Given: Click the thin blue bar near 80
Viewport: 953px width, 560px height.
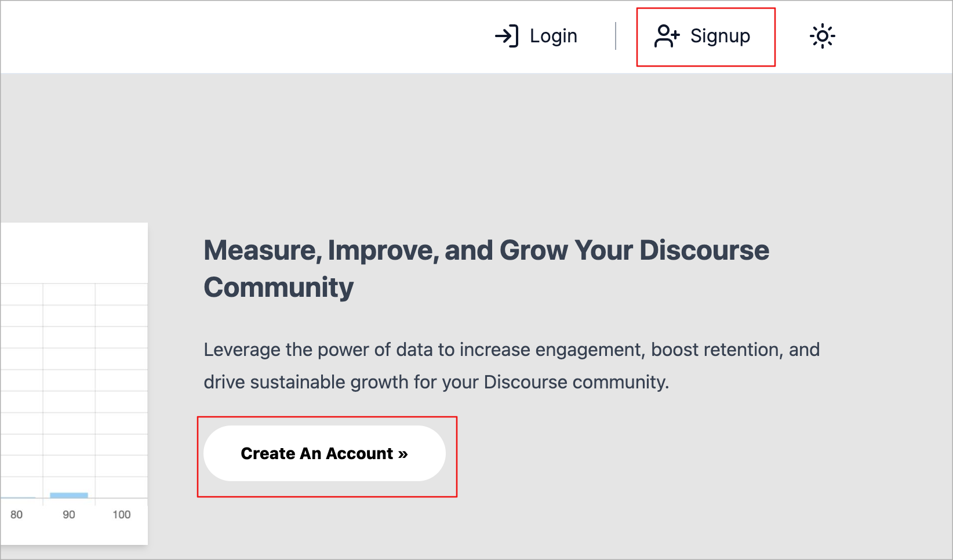Looking at the screenshot, I should [x=18, y=497].
